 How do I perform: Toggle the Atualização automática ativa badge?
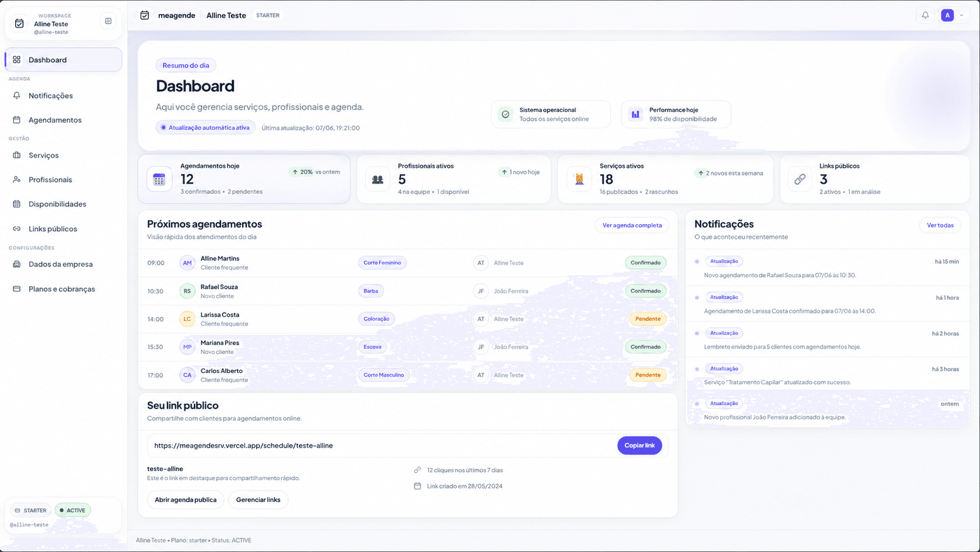tap(206, 128)
